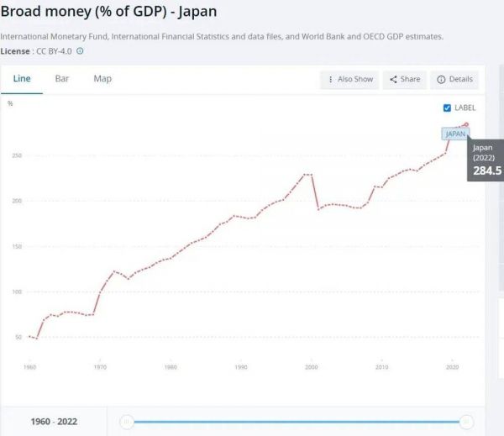Screen dimensions: 504x436
Task: Click the JAPAN series label tag
Action: click(x=454, y=134)
